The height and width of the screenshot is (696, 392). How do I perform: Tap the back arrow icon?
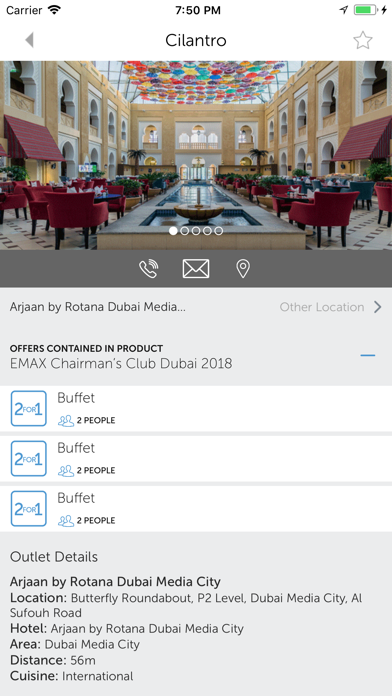[x=30, y=40]
